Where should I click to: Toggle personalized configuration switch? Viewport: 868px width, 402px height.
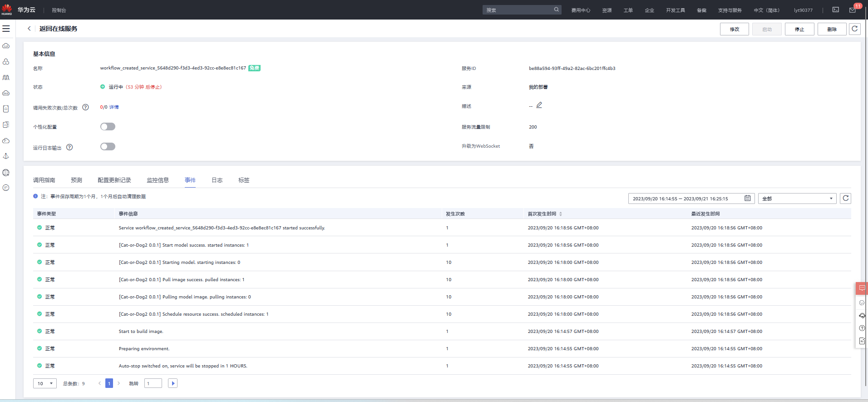(108, 127)
